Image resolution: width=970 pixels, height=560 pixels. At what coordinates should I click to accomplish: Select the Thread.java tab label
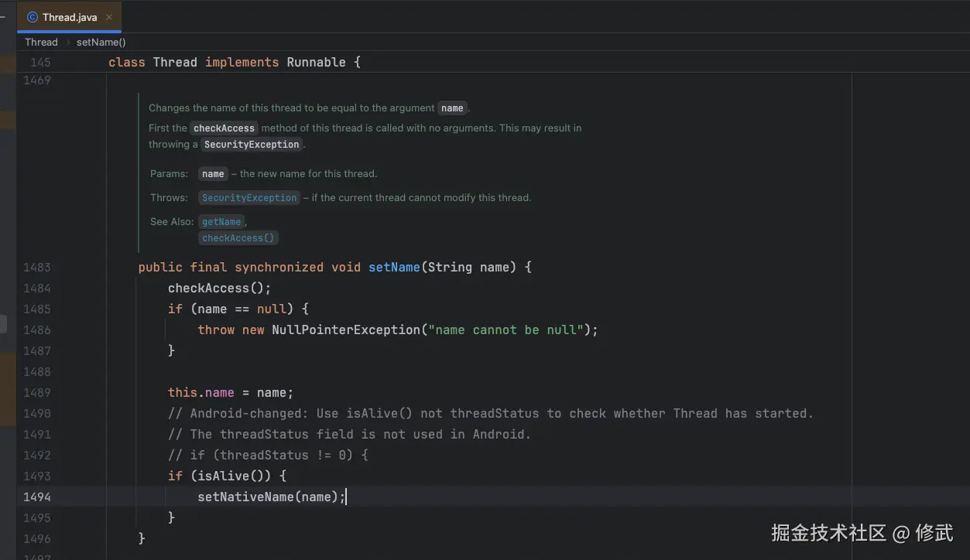[70, 17]
